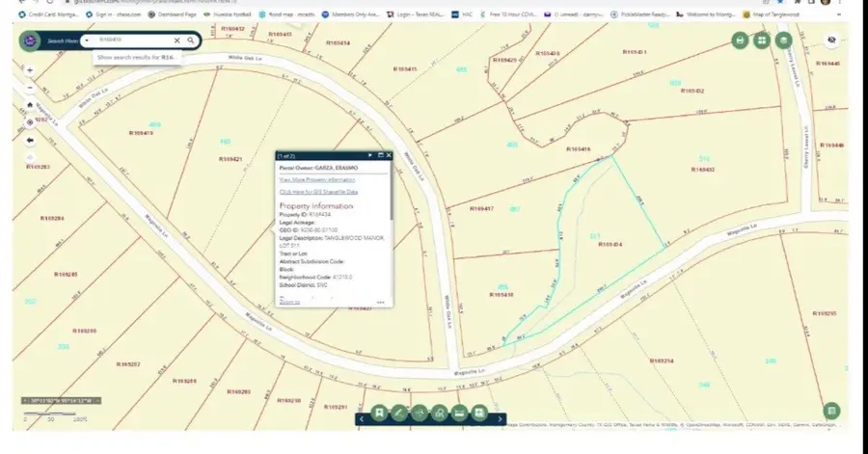Click the zoom out minus button
The height and width of the screenshot is (454, 868).
click(30, 87)
